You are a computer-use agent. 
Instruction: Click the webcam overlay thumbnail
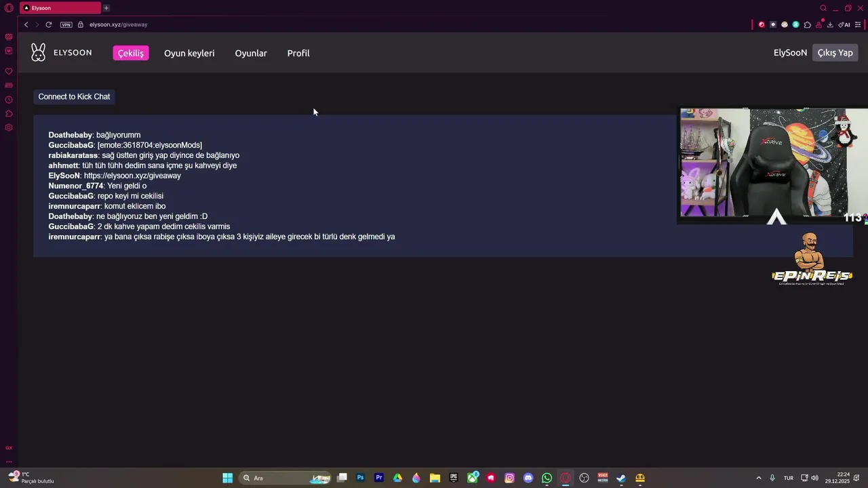tap(774, 165)
